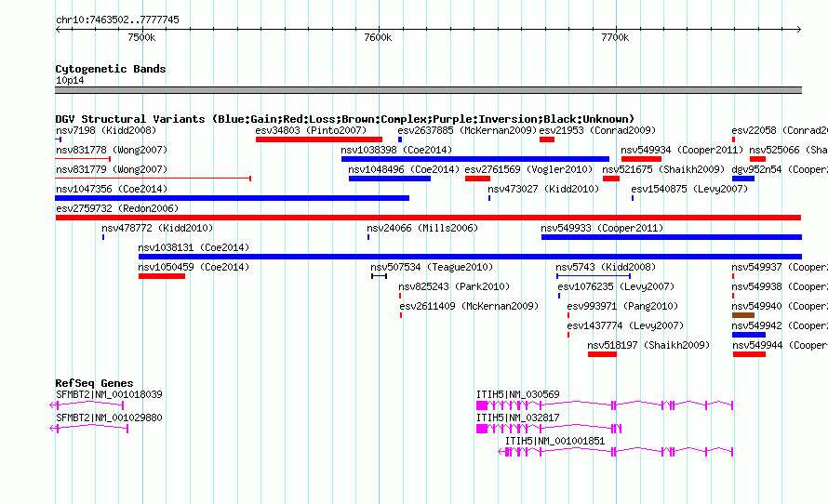This screenshot has width=828, height=504.
Task: Click the chr10:7463502..7777745 region label
Action: pos(117,20)
